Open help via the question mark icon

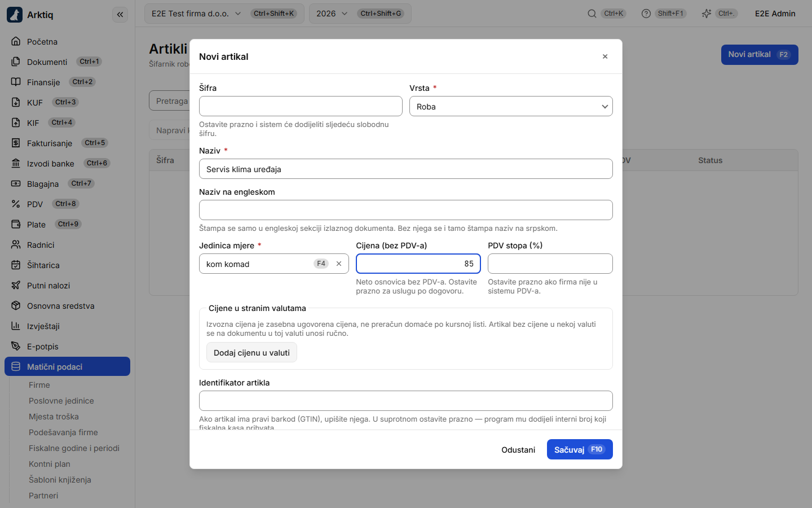click(x=646, y=14)
